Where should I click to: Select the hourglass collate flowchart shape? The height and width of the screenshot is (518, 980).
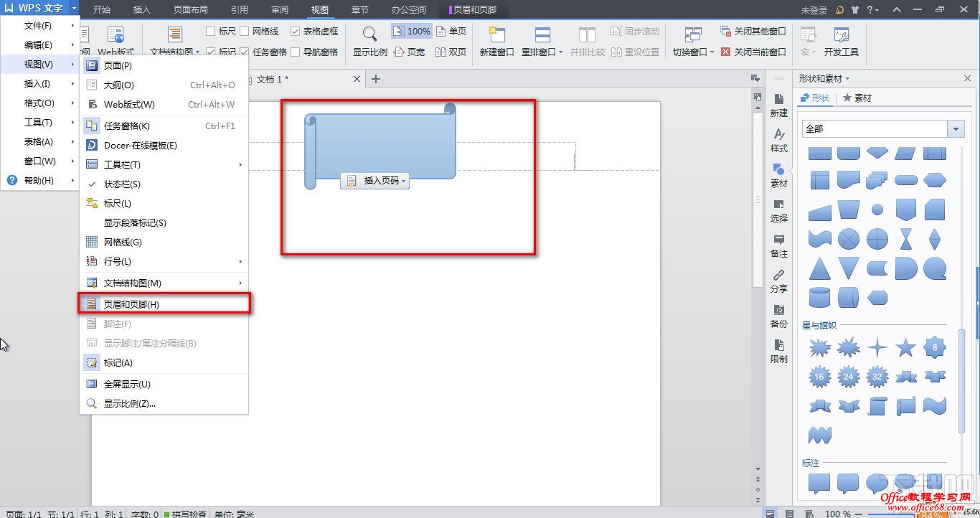906,238
